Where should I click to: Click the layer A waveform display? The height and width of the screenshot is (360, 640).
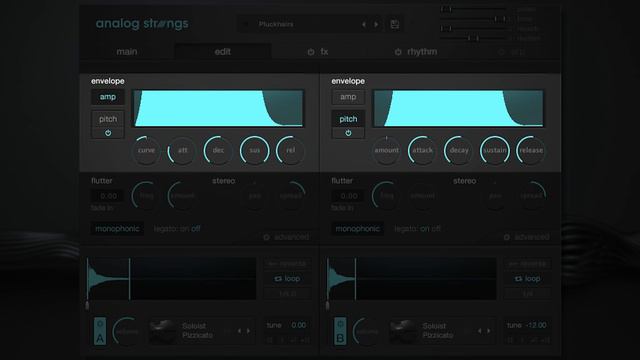click(171, 279)
